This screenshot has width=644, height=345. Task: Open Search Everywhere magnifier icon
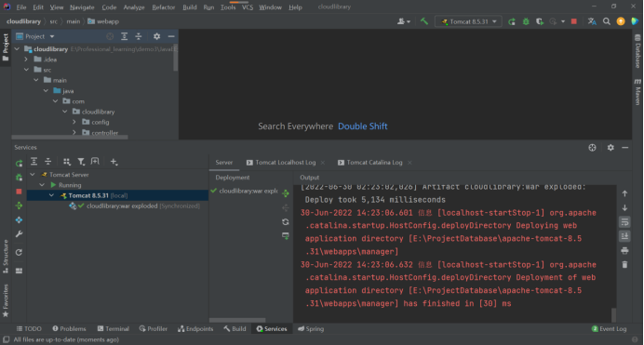pos(606,21)
